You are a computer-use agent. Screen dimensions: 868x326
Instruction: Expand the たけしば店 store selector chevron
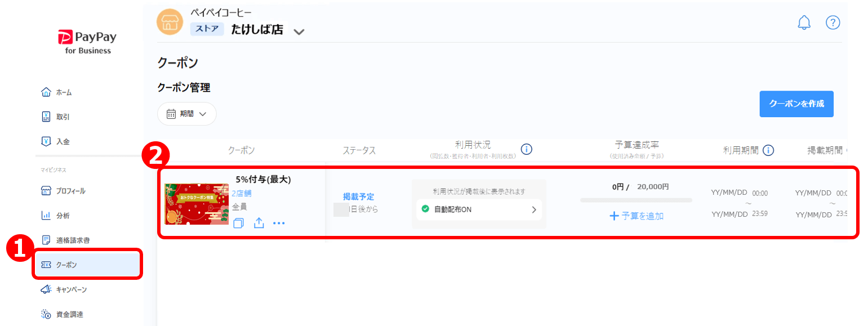pos(299,32)
